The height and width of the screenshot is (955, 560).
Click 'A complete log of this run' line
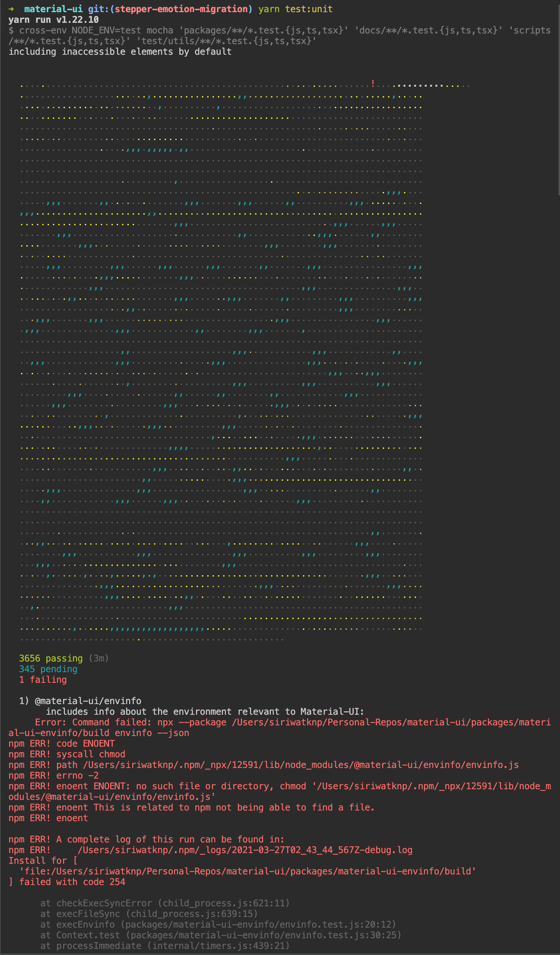146,839
